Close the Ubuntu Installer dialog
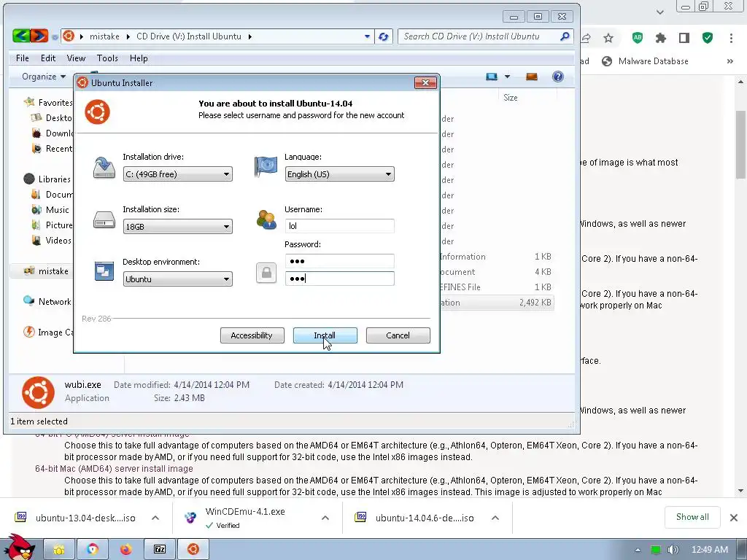This screenshot has width=747, height=560. (x=425, y=83)
